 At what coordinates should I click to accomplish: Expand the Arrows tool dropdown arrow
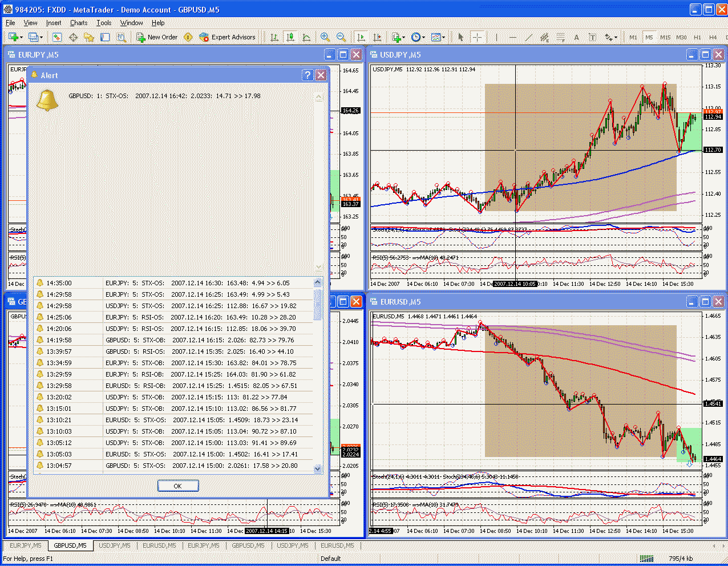(x=616, y=37)
